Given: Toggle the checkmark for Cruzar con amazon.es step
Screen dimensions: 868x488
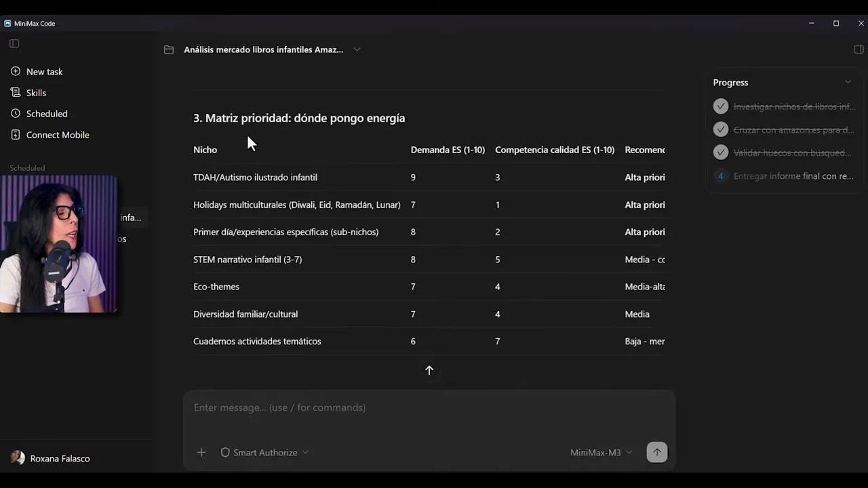Looking at the screenshot, I should 721,129.
